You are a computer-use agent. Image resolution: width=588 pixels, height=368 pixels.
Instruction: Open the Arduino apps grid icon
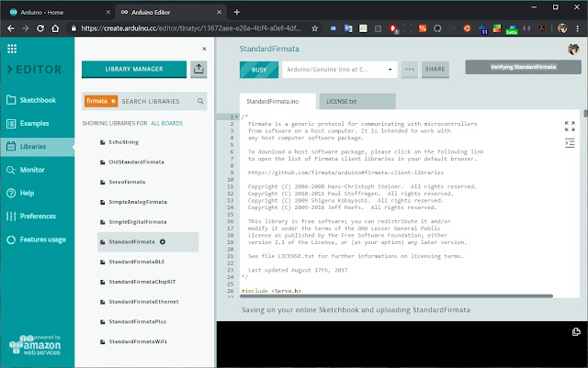[x=12, y=49]
